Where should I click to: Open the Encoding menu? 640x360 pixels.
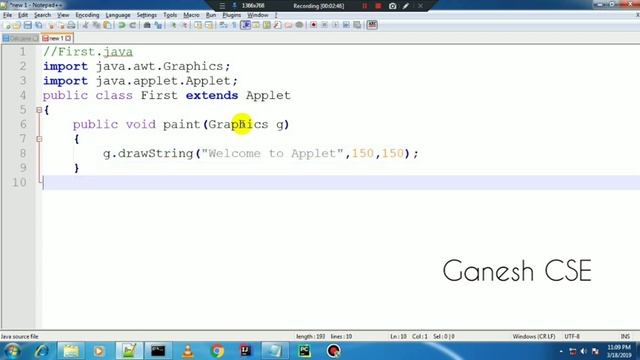click(x=87, y=15)
